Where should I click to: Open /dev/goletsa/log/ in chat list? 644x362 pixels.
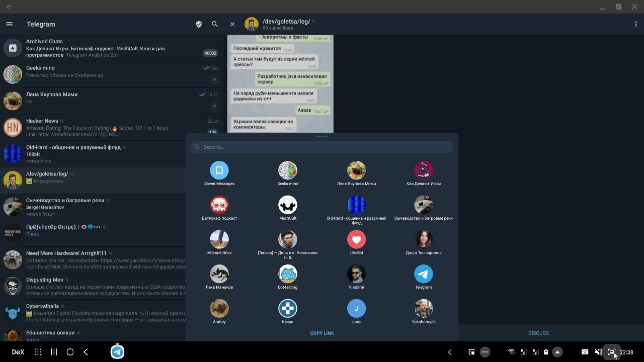point(93,180)
